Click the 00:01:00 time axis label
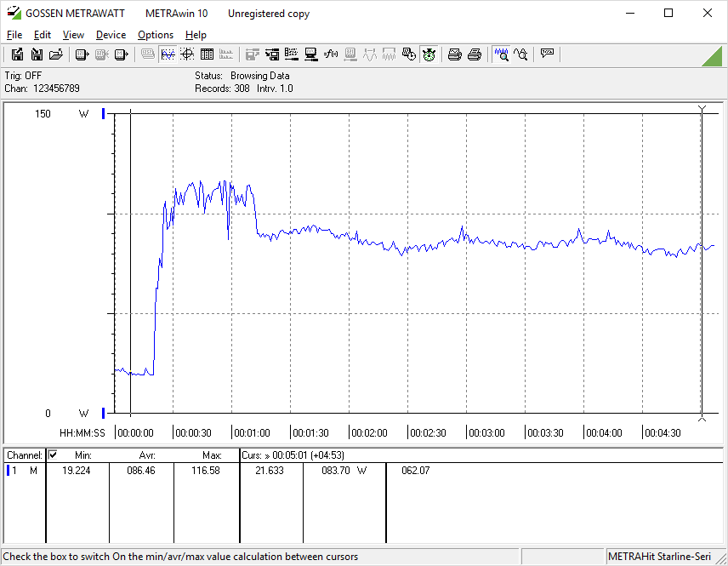The height and width of the screenshot is (566, 728). (252, 433)
